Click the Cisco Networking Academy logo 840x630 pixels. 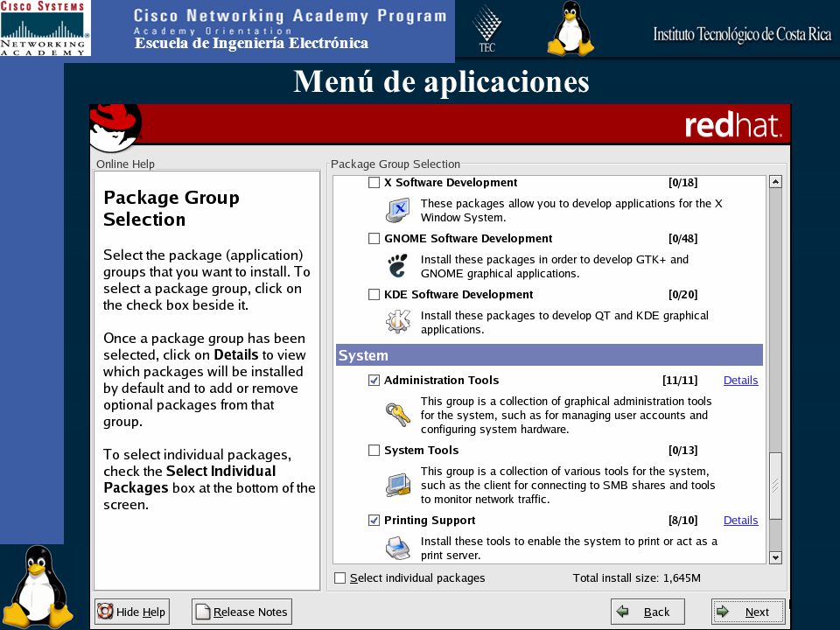(x=45, y=28)
